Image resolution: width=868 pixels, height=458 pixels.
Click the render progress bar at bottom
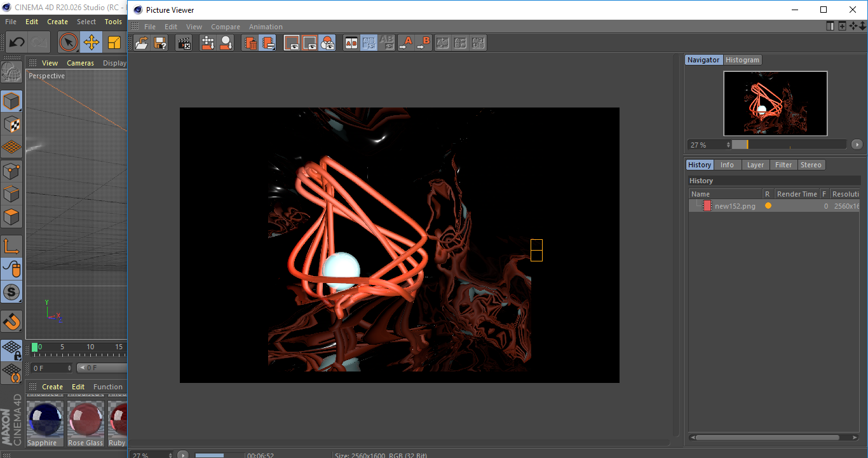click(x=219, y=455)
